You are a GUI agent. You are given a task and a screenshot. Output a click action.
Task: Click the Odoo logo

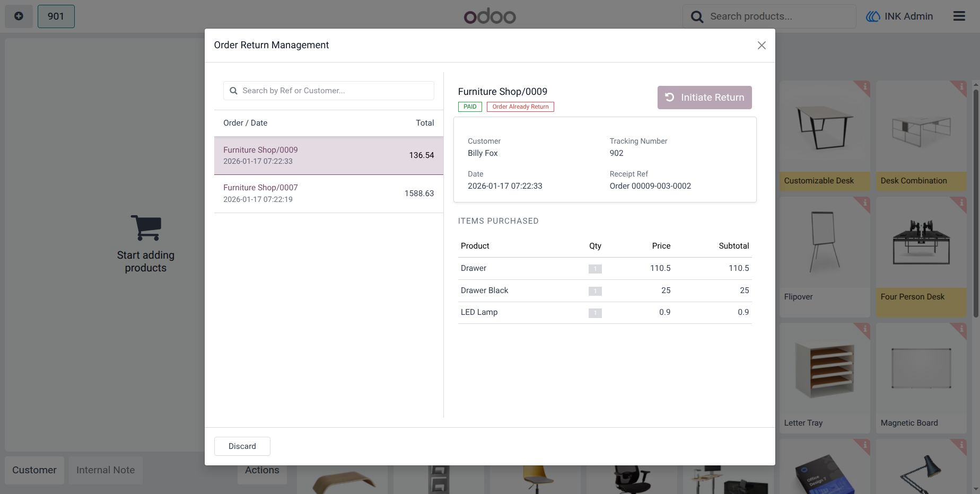click(x=490, y=16)
